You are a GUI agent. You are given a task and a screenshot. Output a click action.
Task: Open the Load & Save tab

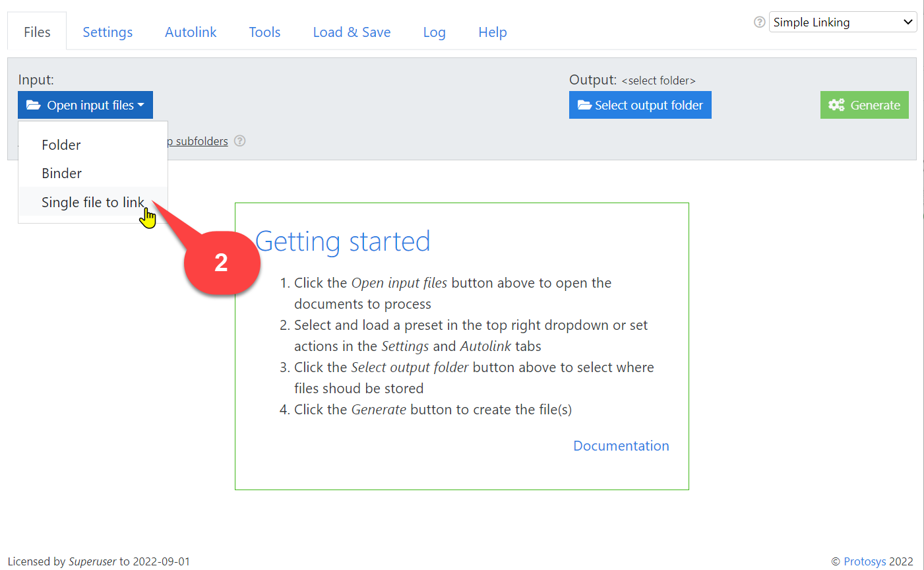pos(352,32)
